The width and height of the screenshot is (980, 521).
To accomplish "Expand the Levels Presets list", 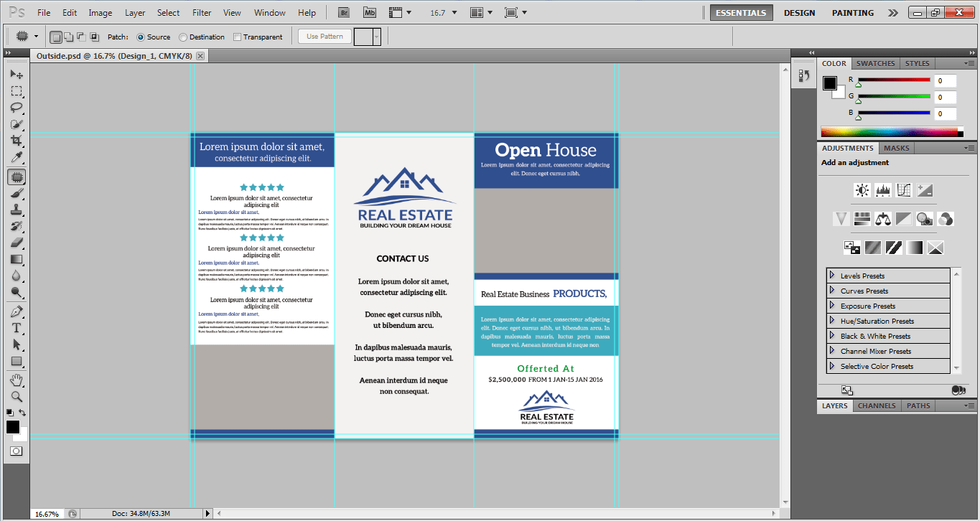I will [832, 276].
